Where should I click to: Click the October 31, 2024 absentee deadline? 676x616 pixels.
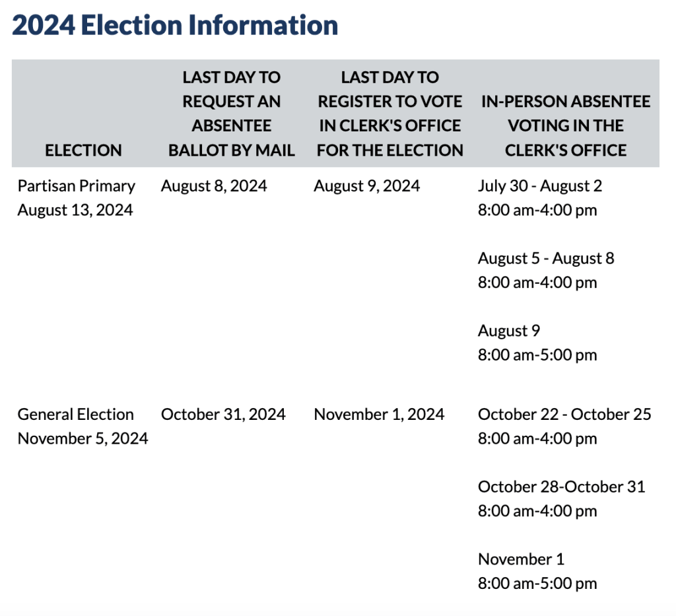pos(223,415)
